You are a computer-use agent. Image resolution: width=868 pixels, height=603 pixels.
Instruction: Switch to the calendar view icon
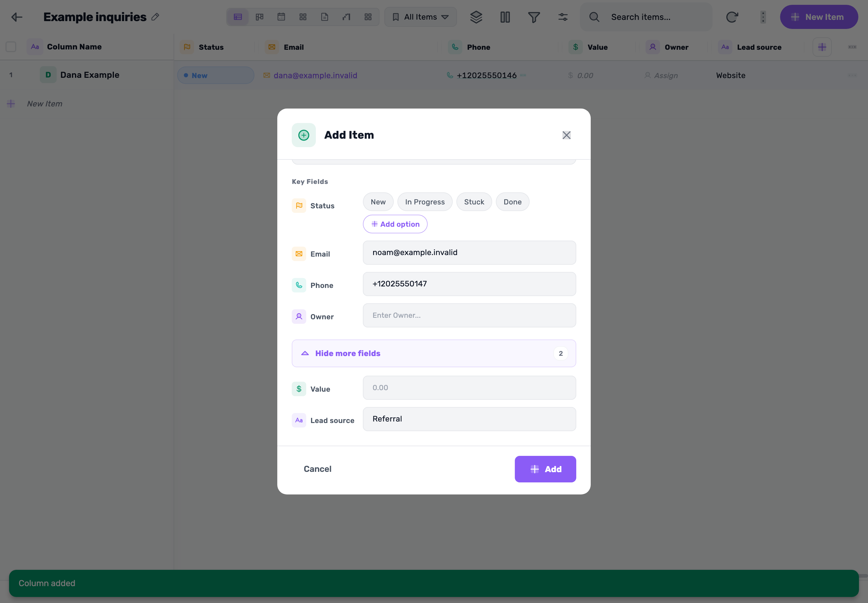pyautogui.click(x=281, y=17)
